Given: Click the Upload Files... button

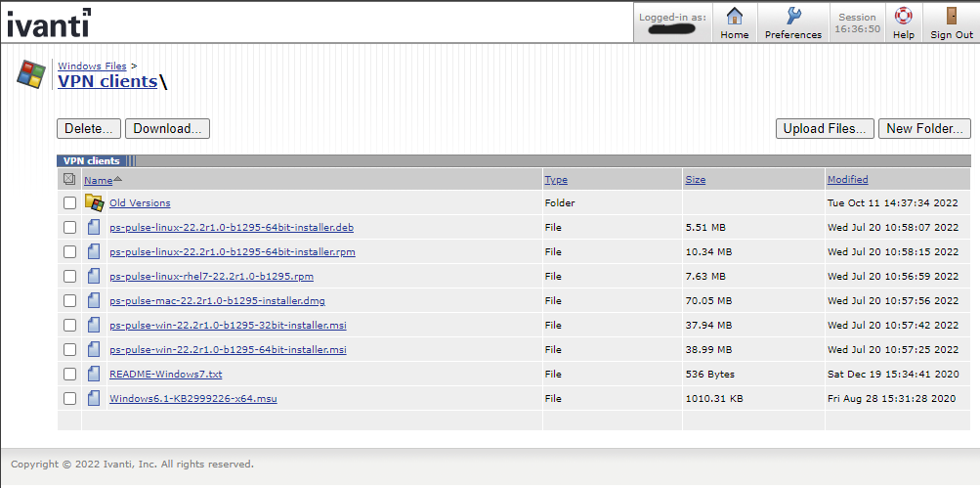Looking at the screenshot, I should pos(825,128).
